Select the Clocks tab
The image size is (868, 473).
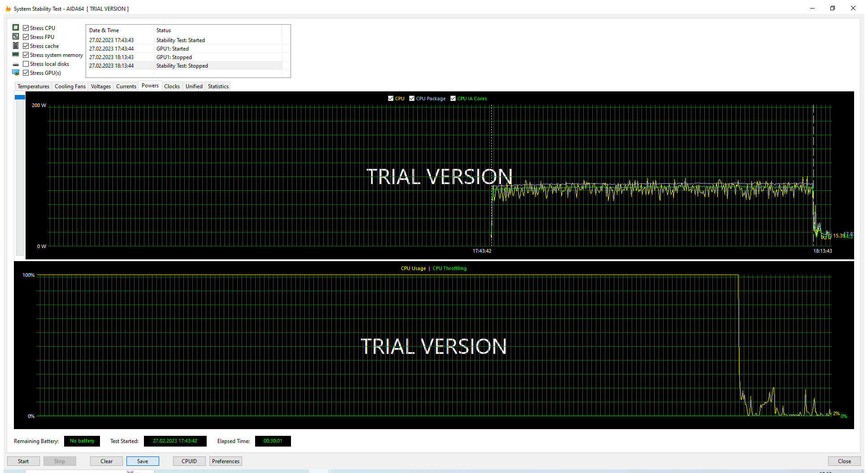172,86
